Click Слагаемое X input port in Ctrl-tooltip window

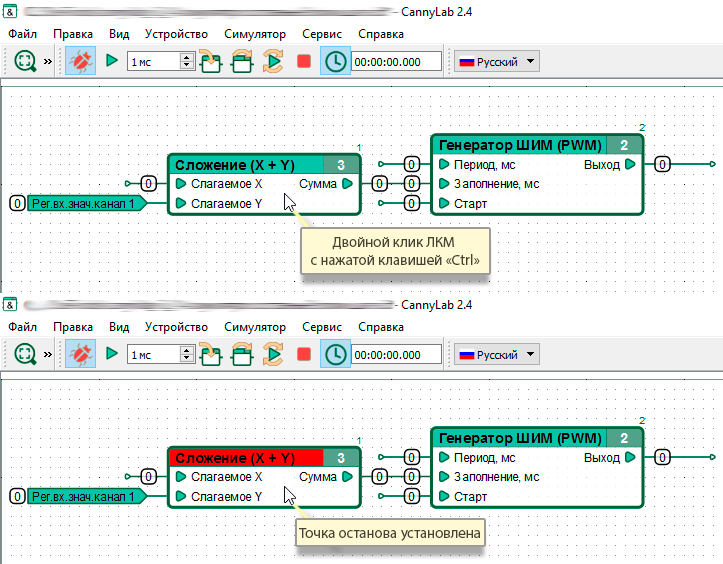(181, 184)
